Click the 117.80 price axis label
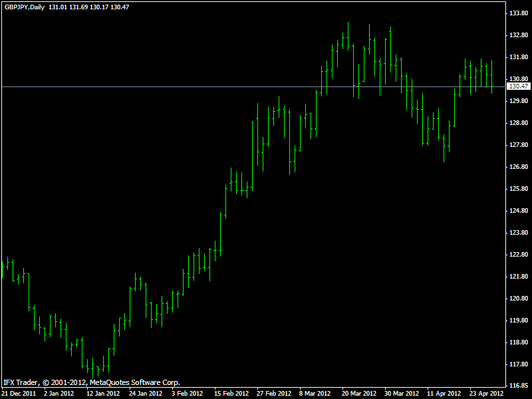532x399 pixels. pyautogui.click(x=519, y=364)
